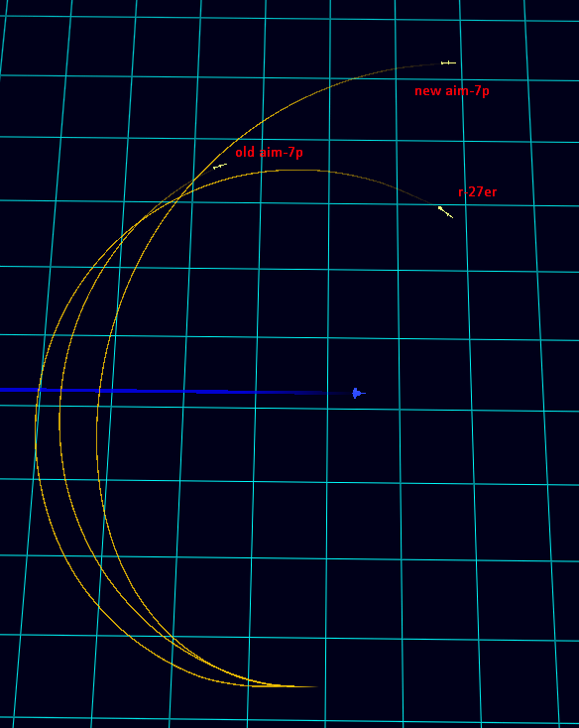The height and width of the screenshot is (728, 579).
Task: Select the blue aircraft's thick trail line
Action: (x=175, y=392)
